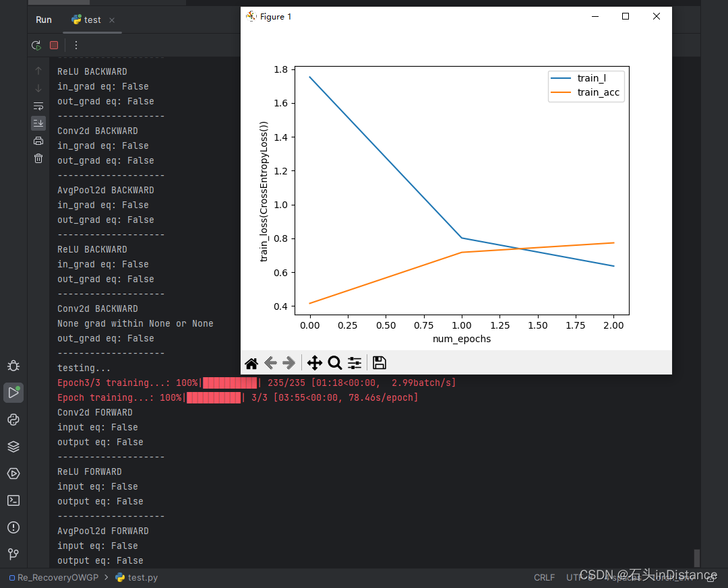Save the figure using the disk icon
The height and width of the screenshot is (588, 728).
(379, 363)
